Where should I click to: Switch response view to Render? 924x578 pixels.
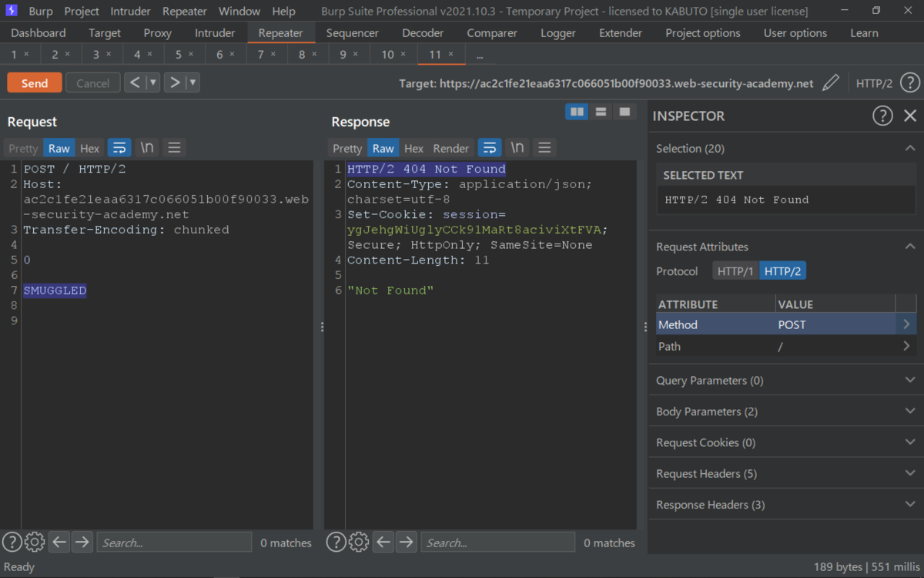(x=451, y=148)
